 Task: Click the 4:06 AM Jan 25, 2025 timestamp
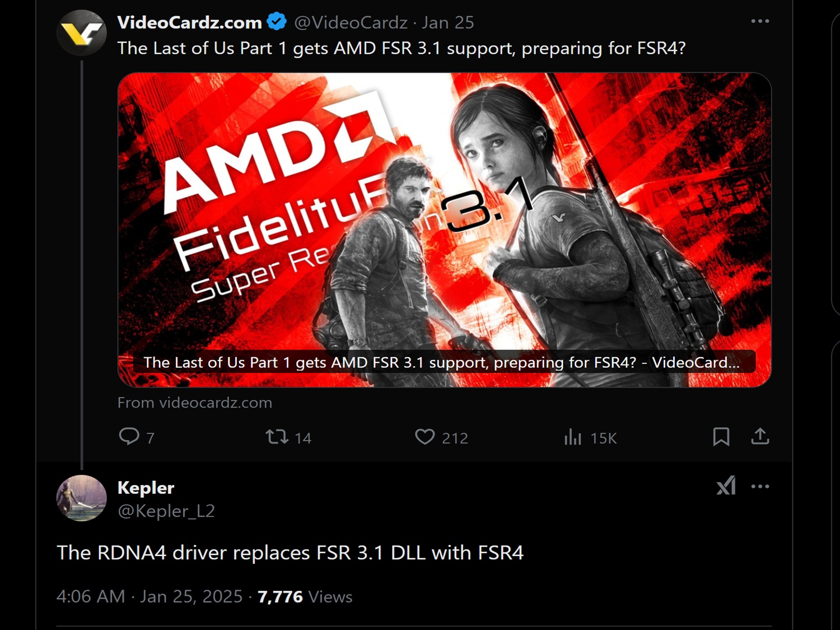coord(149,596)
